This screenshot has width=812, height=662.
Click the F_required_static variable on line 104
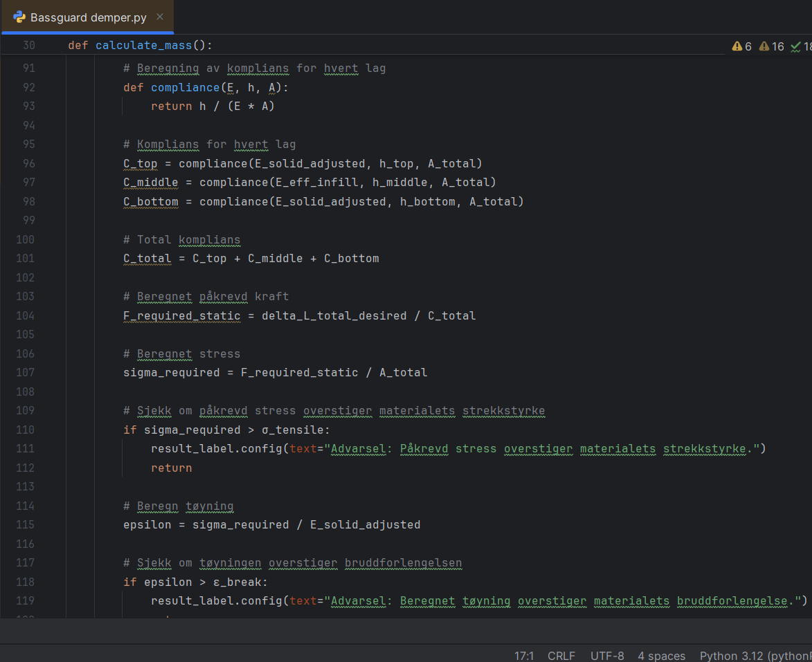(181, 315)
